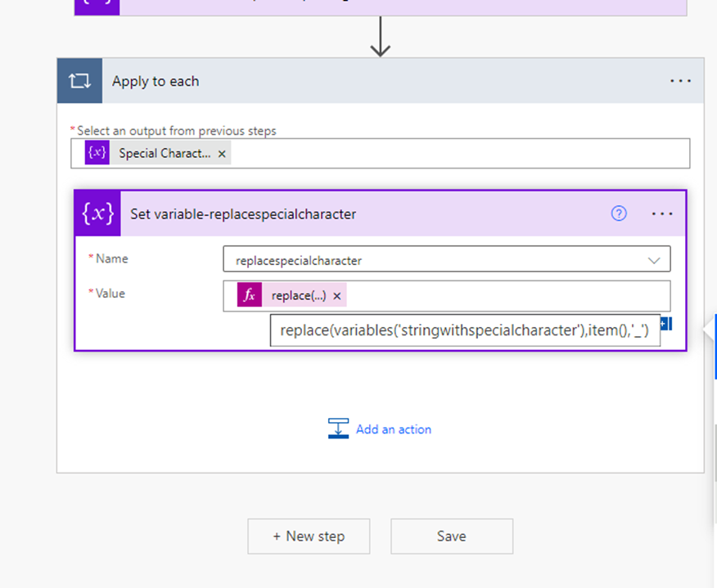
Task: Click the Special Charact... variable token icon
Action: point(97,153)
